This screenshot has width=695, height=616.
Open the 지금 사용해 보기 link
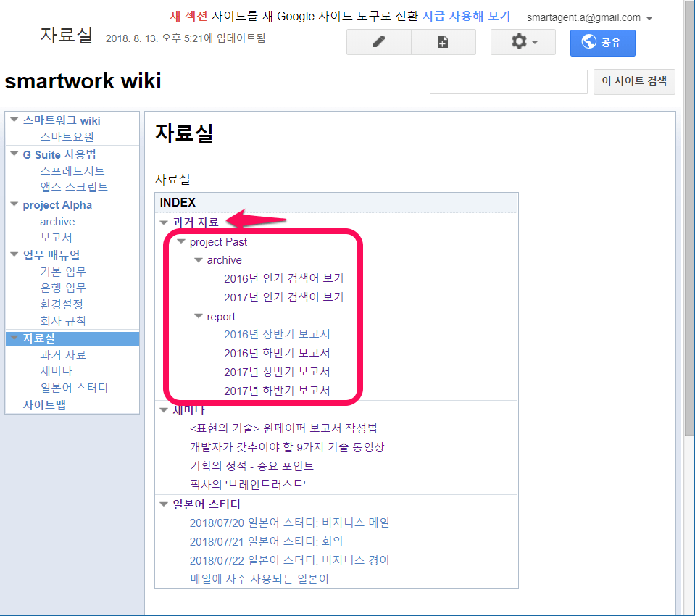(x=467, y=16)
